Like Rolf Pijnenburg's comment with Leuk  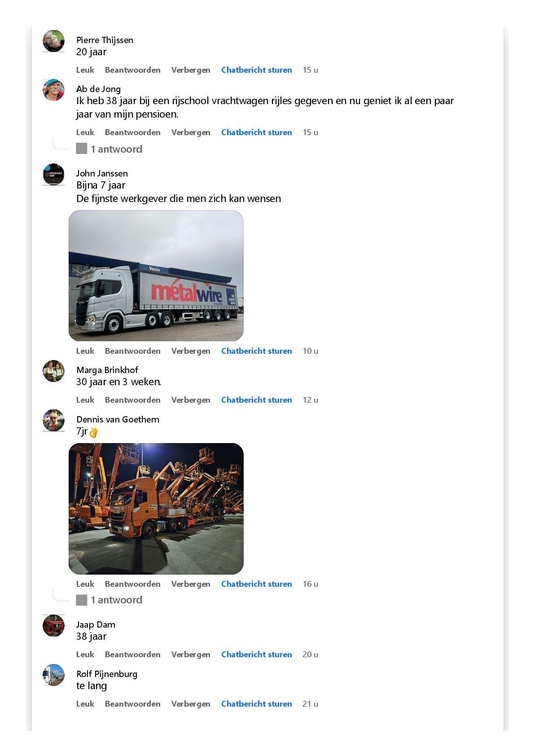click(x=85, y=704)
